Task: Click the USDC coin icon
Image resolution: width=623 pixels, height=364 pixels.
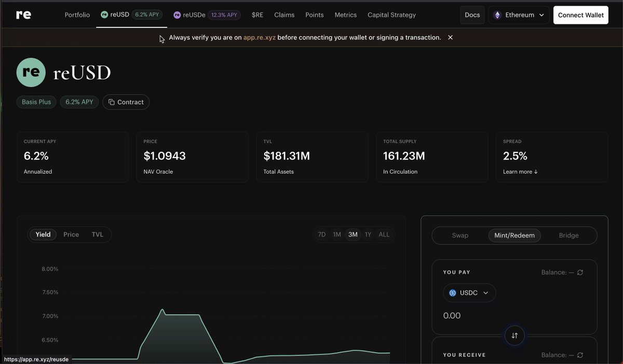Action: [x=452, y=293]
